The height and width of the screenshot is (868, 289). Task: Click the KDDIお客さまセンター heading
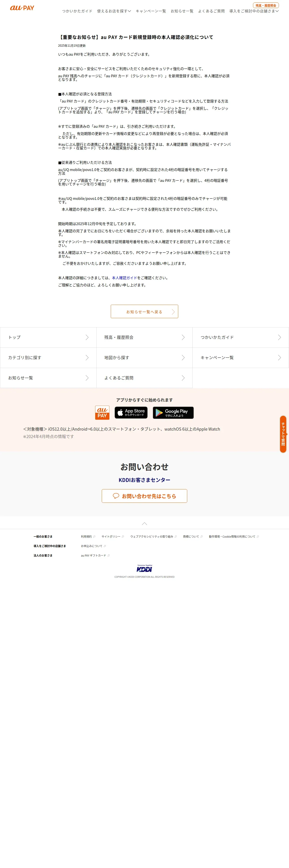point(144,480)
